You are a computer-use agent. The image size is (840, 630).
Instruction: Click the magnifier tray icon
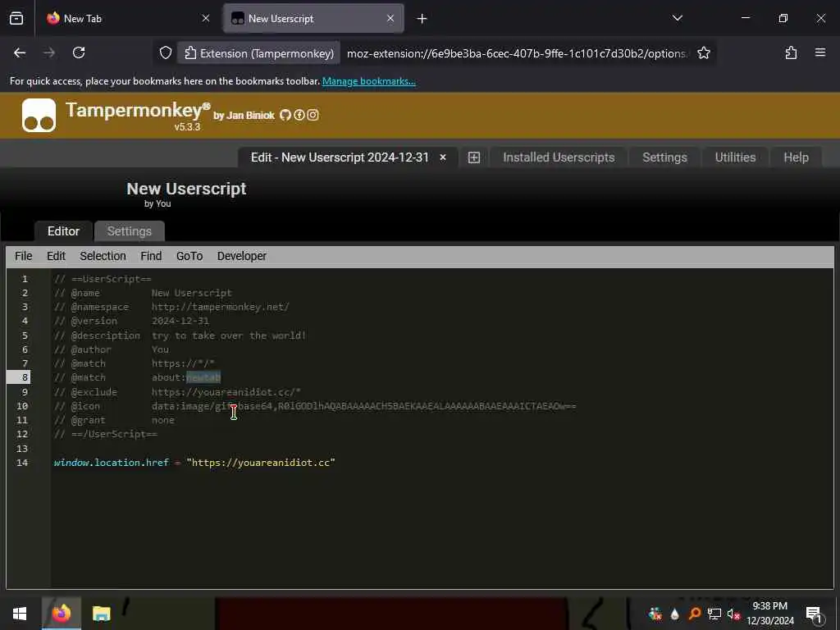point(695,614)
